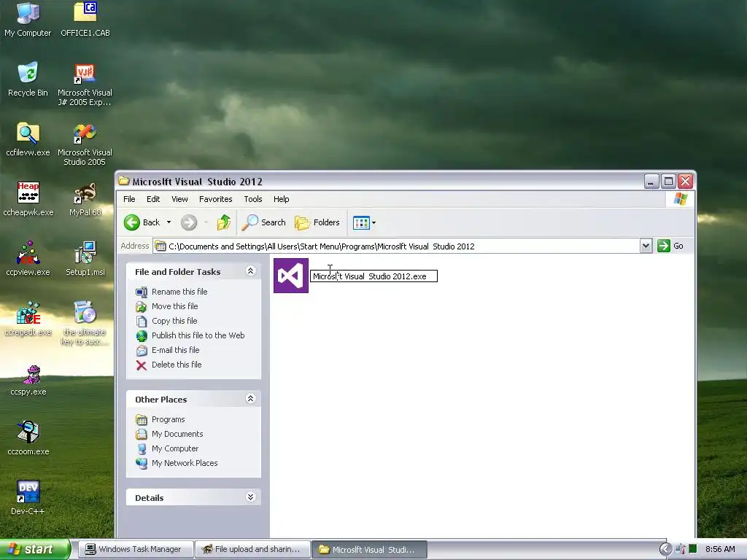Launch Microsoft Visual J# 2005 Express shortcut

[85, 84]
